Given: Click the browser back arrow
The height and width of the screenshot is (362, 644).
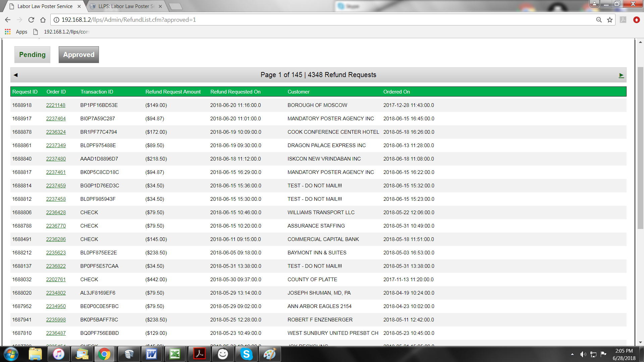Looking at the screenshot, I should pos(8,20).
